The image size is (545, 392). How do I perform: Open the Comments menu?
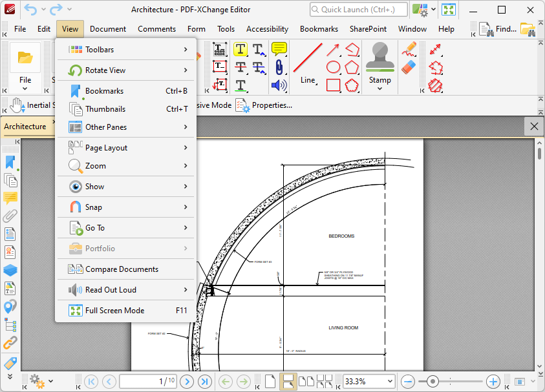pyautogui.click(x=156, y=29)
